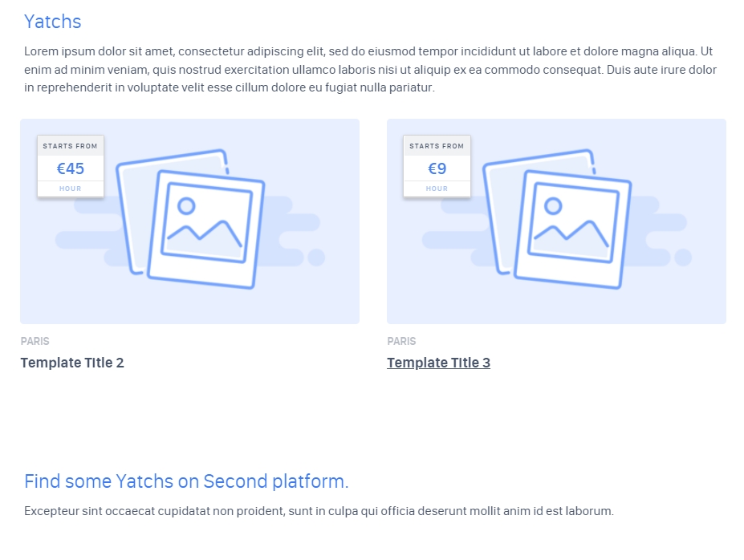Click the HOUR label under €45
Viewport: 744px width, 560px height.
tap(70, 189)
